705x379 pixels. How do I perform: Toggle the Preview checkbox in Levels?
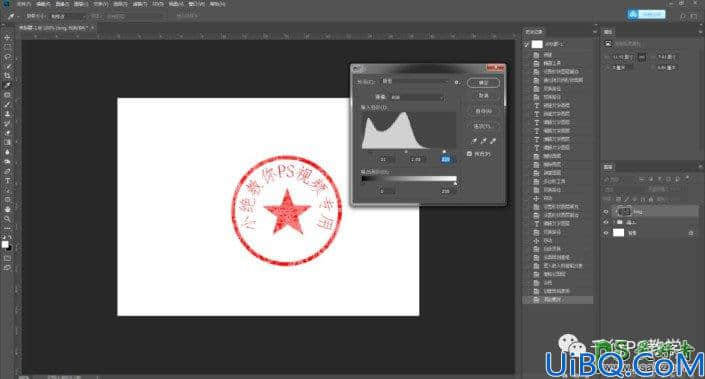pyautogui.click(x=470, y=154)
